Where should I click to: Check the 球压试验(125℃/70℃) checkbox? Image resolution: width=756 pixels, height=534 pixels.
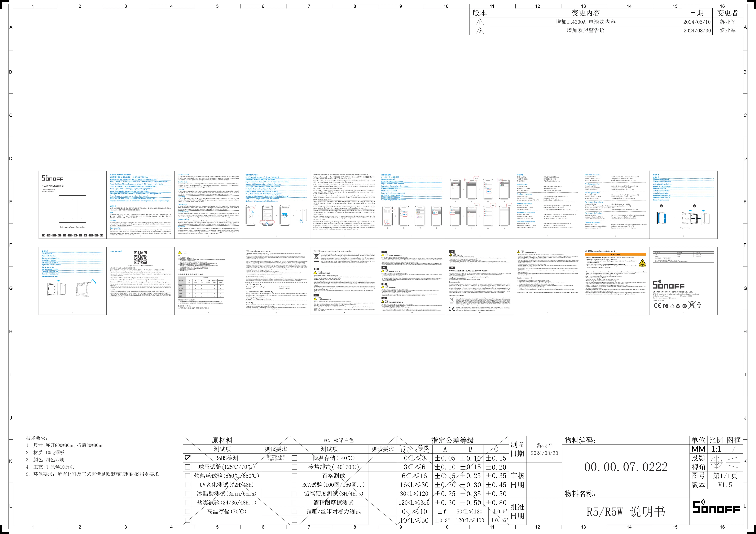tap(188, 467)
